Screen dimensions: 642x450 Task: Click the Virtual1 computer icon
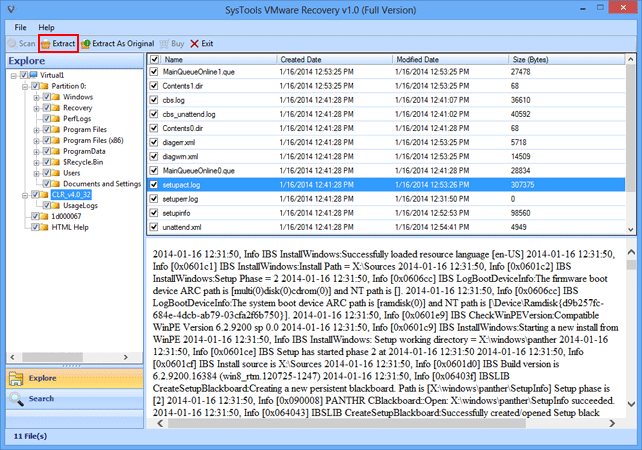34,75
